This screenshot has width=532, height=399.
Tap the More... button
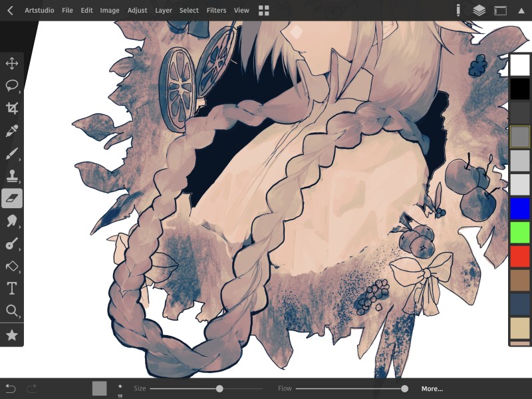coord(432,389)
